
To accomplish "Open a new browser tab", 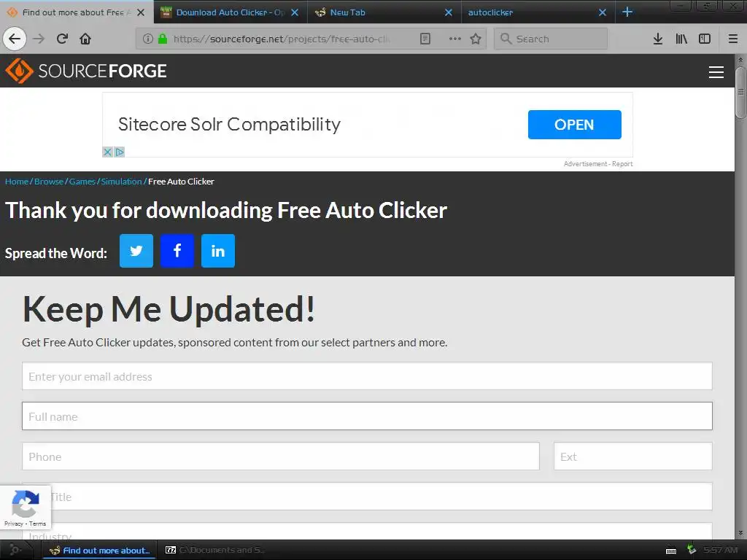I will pyautogui.click(x=627, y=12).
